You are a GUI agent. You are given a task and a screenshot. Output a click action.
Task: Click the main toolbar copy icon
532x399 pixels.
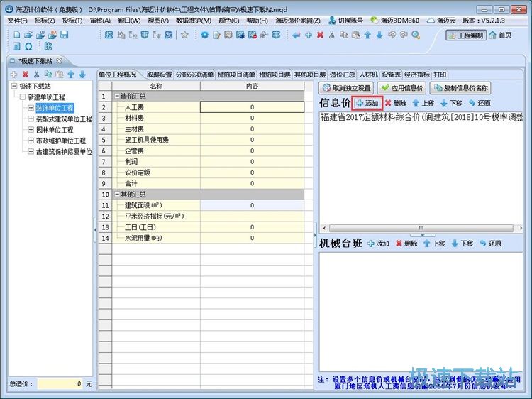tap(344, 35)
